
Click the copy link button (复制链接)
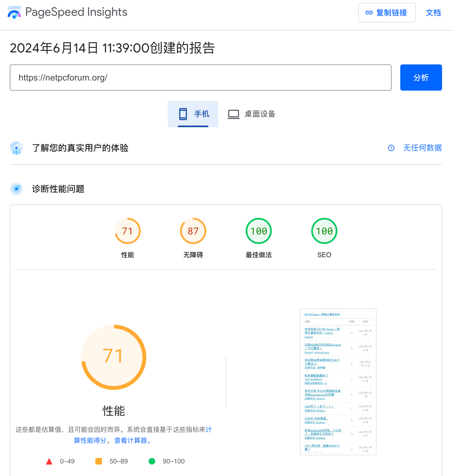pyautogui.click(x=387, y=13)
